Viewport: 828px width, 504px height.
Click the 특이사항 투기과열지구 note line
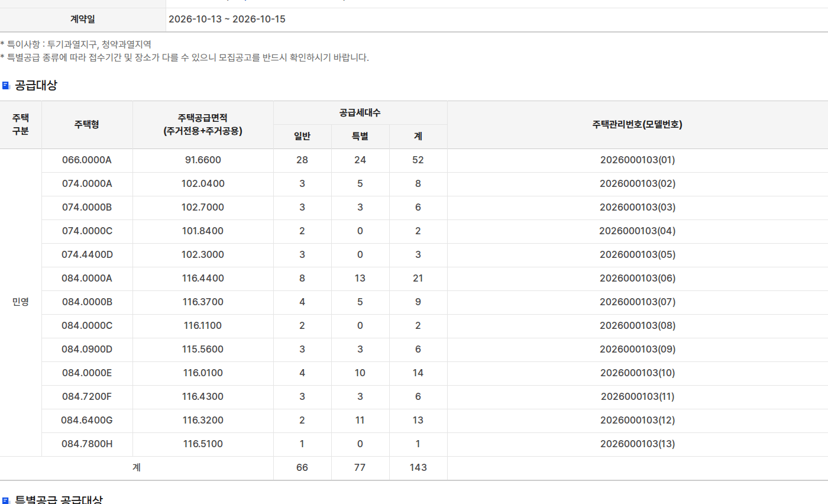click(76, 44)
